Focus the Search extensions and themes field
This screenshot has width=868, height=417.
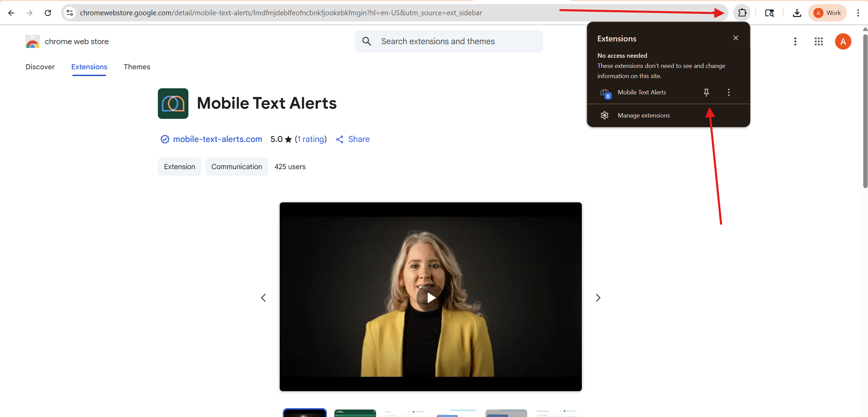coord(448,41)
